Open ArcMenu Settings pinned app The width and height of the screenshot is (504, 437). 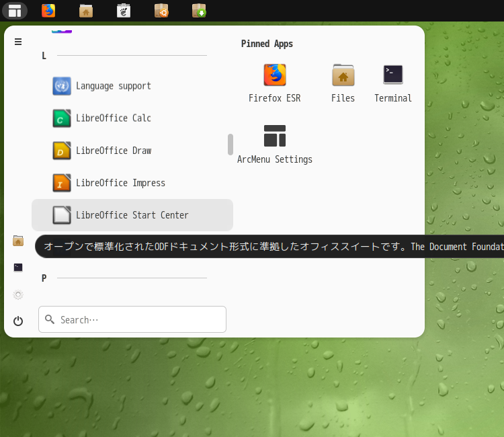[x=274, y=145]
